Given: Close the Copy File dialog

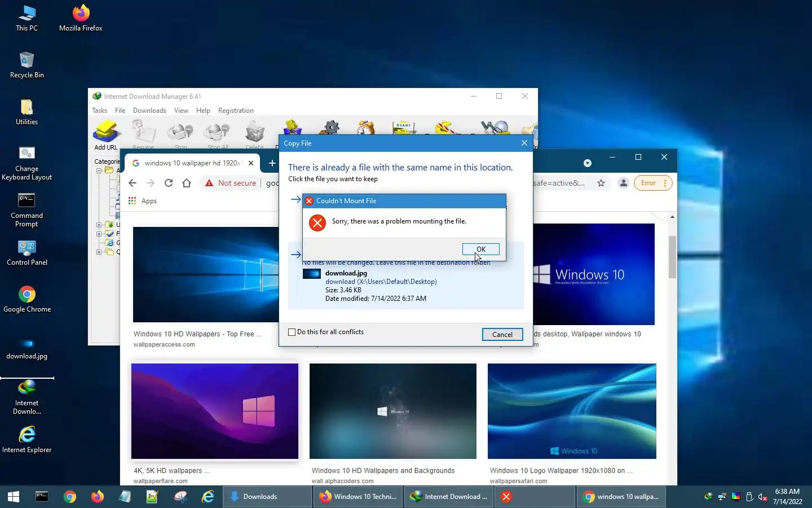Looking at the screenshot, I should pyautogui.click(x=524, y=143).
